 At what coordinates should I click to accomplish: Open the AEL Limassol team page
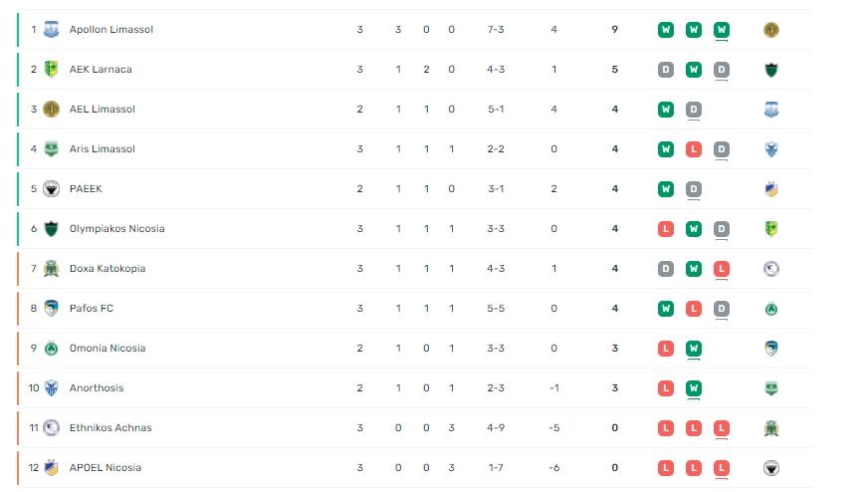(x=102, y=110)
